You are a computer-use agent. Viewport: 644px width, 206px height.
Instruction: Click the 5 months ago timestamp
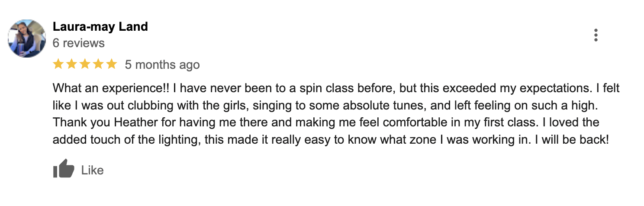162,65
